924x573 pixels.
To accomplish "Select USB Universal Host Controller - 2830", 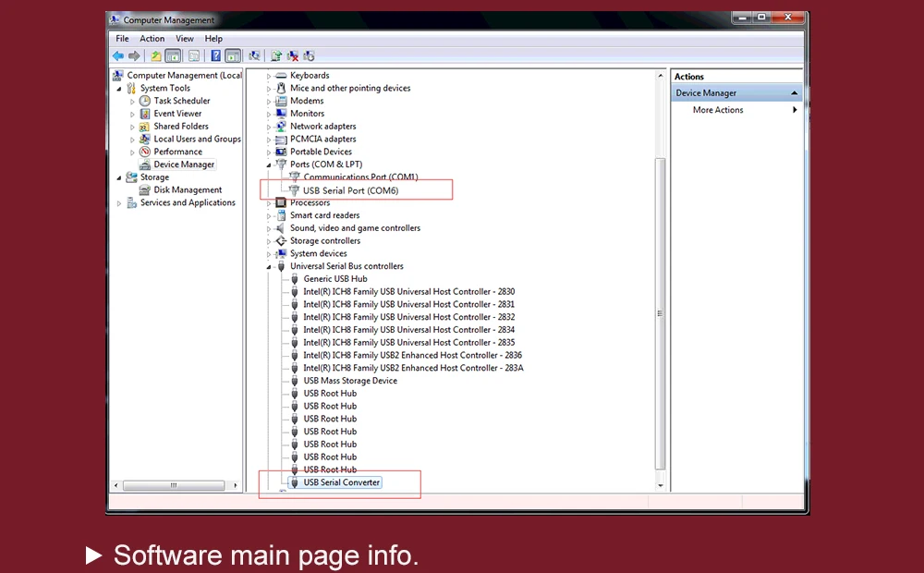I will coord(409,292).
